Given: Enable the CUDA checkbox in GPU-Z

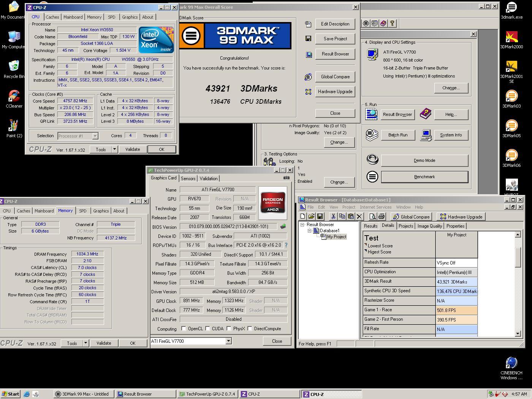Looking at the screenshot, I should [208, 329].
